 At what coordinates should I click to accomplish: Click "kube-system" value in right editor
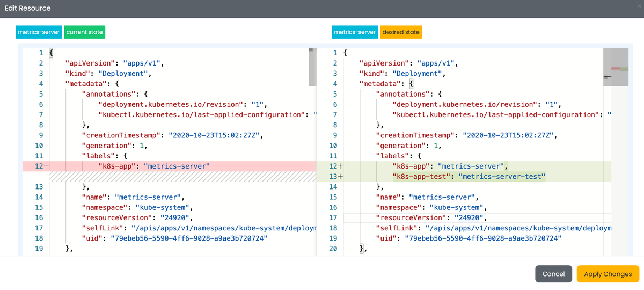click(x=456, y=207)
